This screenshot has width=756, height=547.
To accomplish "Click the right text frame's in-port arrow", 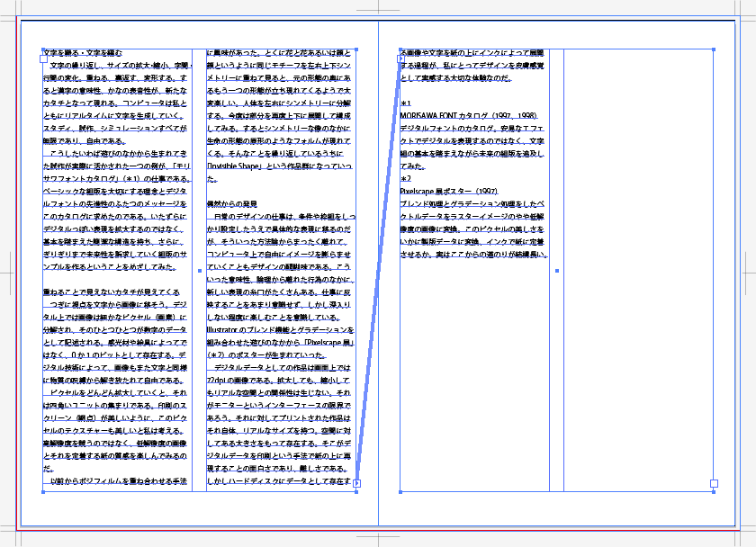I will [400, 58].
